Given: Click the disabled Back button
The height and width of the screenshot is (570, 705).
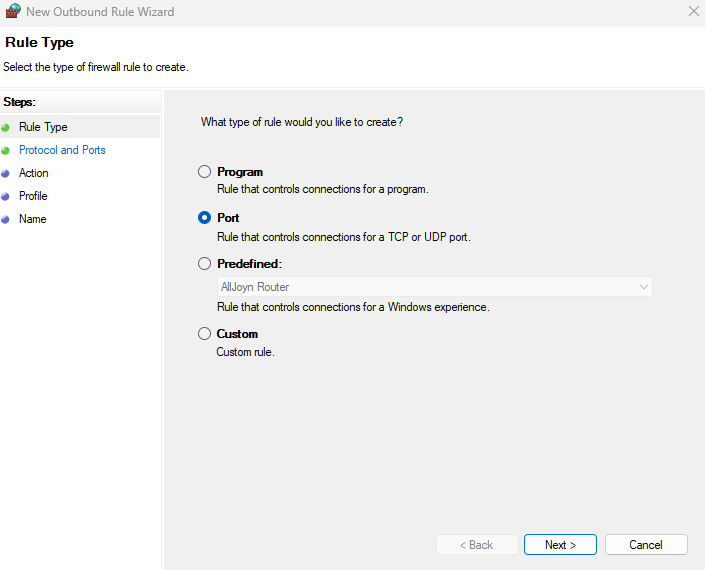Looking at the screenshot, I should pos(476,545).
